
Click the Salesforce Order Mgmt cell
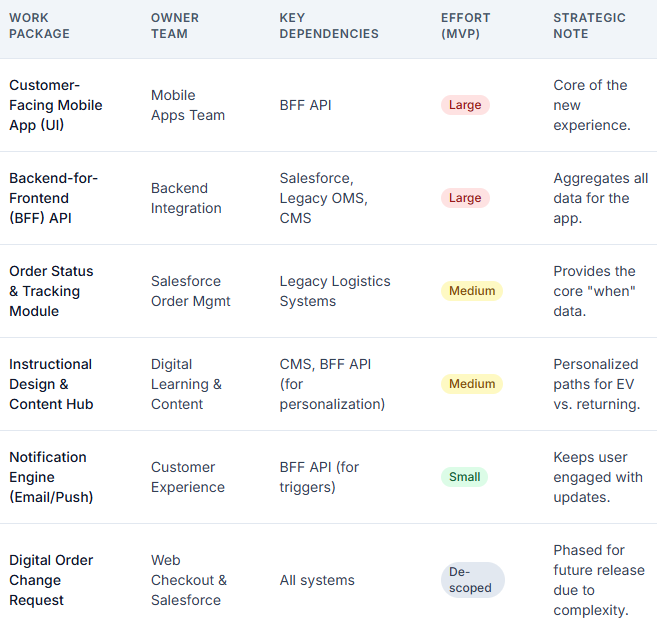[x=191, y=291]
